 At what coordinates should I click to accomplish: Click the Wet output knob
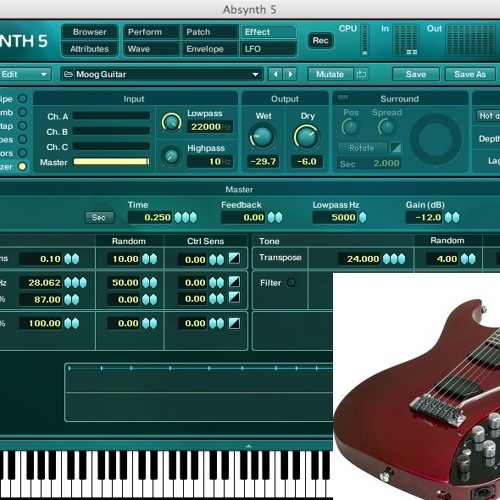pos(263,137)
